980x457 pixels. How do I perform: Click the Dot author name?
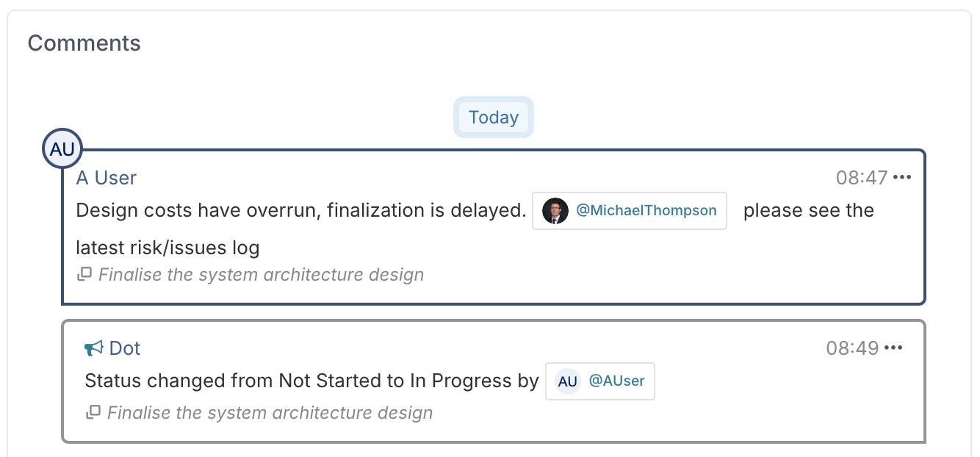(x=125, y=348)
